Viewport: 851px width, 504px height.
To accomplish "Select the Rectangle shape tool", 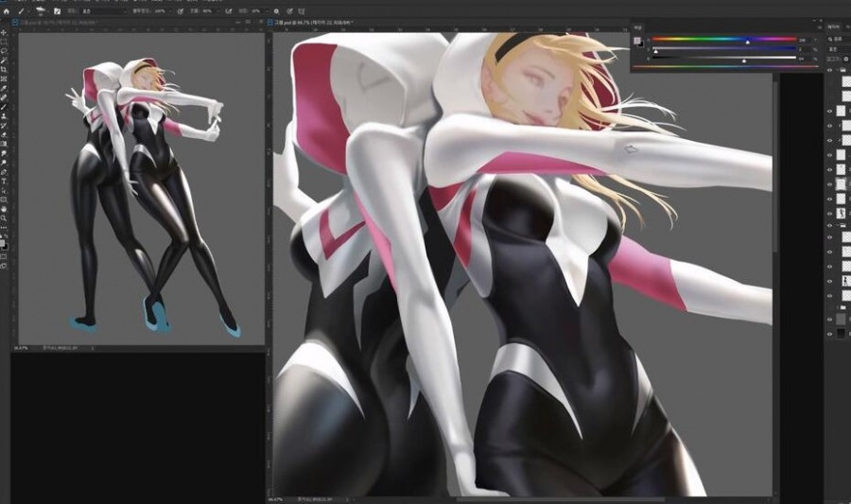I will point(4,200).
